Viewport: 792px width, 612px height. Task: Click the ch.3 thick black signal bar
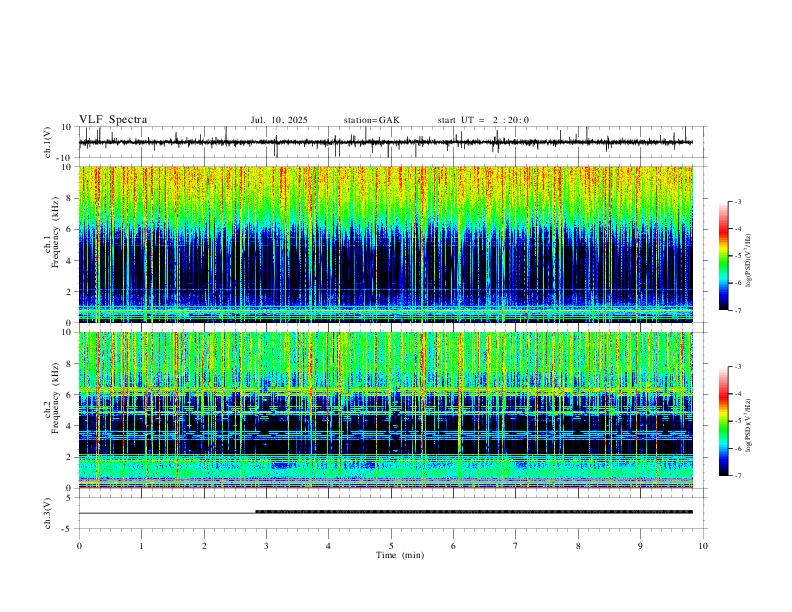474,512
